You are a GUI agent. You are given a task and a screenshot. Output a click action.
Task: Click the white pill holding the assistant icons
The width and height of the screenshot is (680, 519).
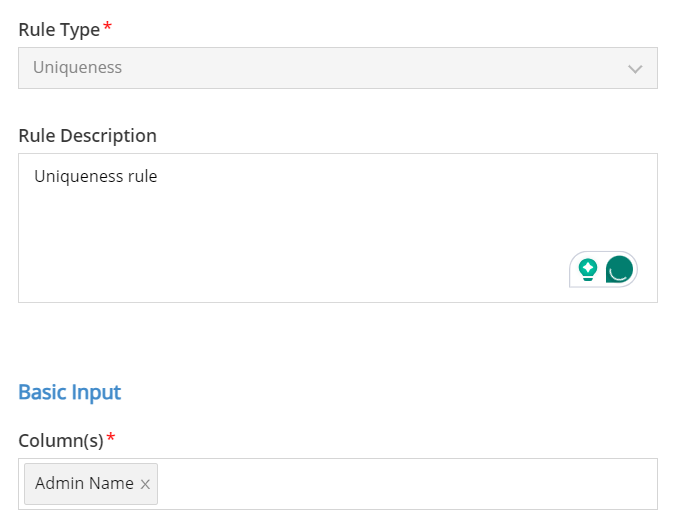coord(603,269)
